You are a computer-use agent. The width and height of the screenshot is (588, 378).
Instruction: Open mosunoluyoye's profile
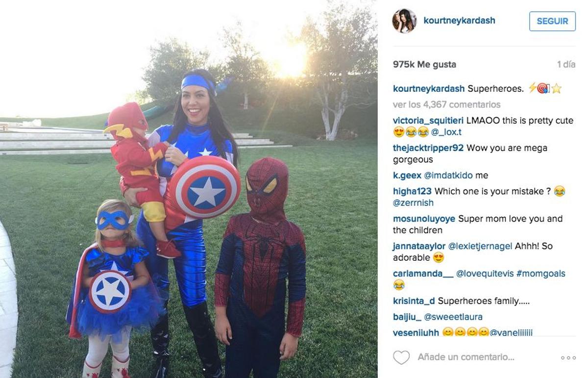tap(424, 219)
